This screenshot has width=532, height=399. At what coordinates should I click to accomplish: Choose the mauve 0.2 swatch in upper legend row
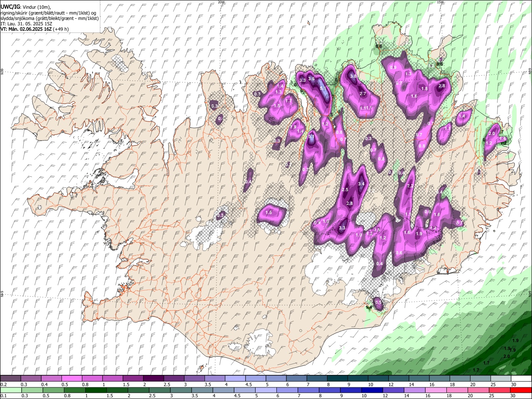[x=10, y=378]
